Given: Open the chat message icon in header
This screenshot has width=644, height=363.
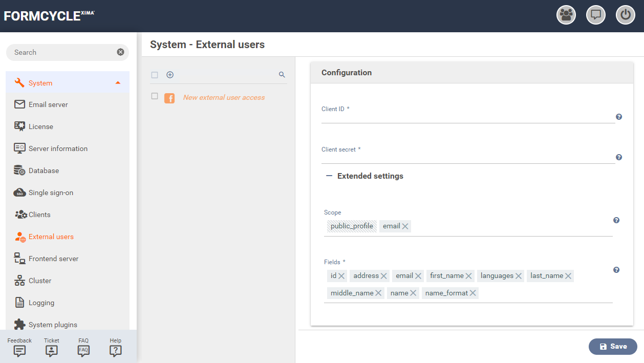Looking at the screenshot, I should [x=595, y=15].
